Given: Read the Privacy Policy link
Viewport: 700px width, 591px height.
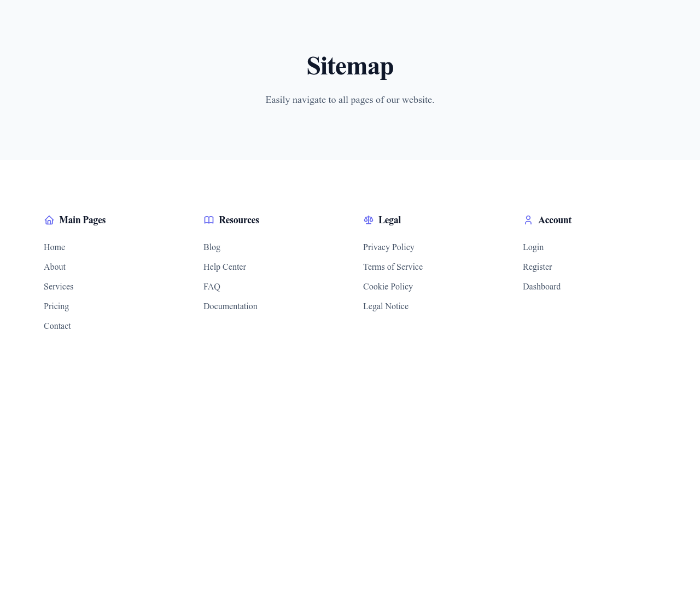Looking at the screenshot, I should coord(389,247).
